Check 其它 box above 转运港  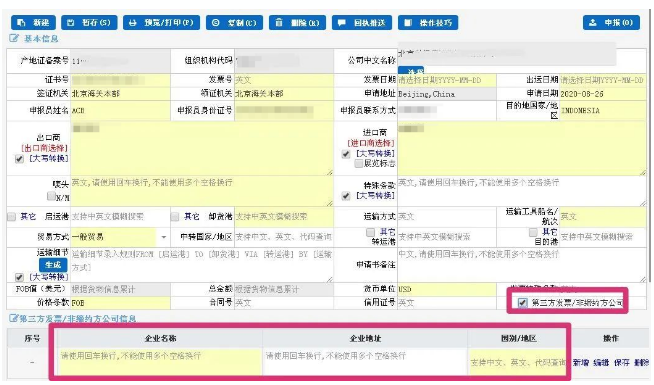(370, 232)
